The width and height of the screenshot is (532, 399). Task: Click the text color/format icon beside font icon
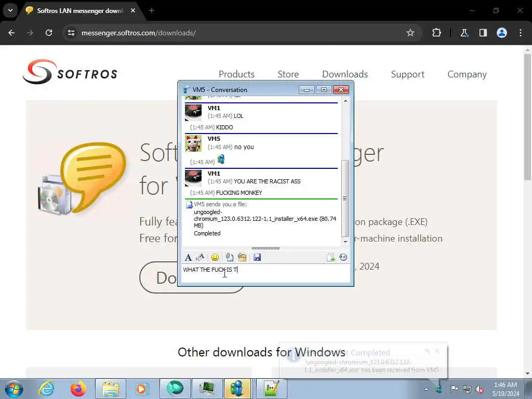200,258
